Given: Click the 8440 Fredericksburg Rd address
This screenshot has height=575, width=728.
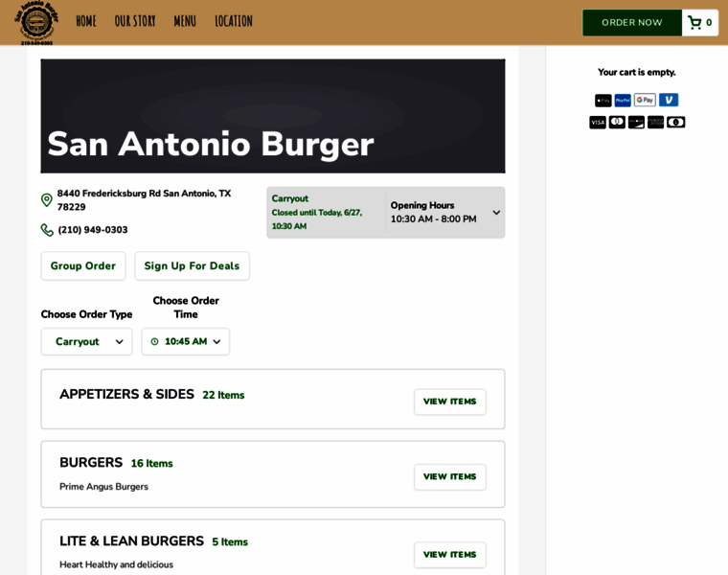Looking at the screenshot, I should 145,200.
